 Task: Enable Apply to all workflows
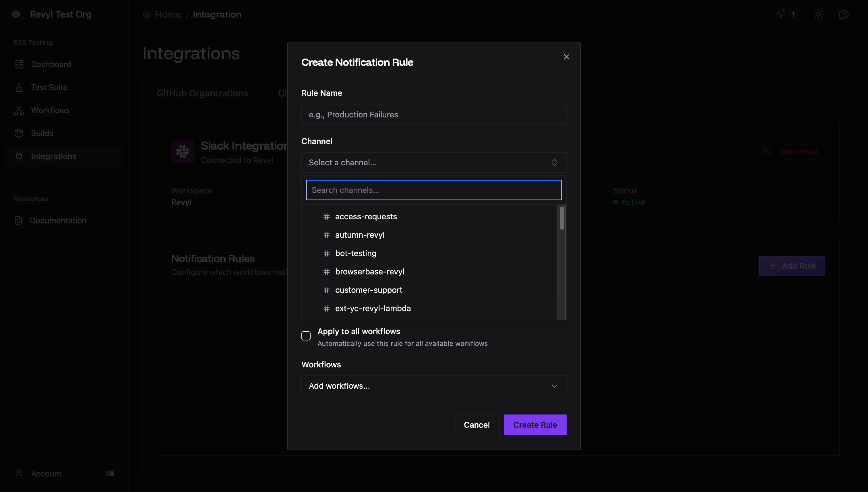[306, 336]
